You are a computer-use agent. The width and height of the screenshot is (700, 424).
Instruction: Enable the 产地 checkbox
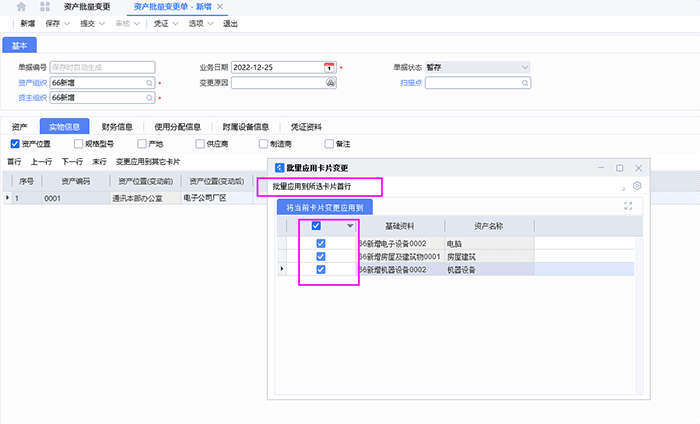(142, 144)
